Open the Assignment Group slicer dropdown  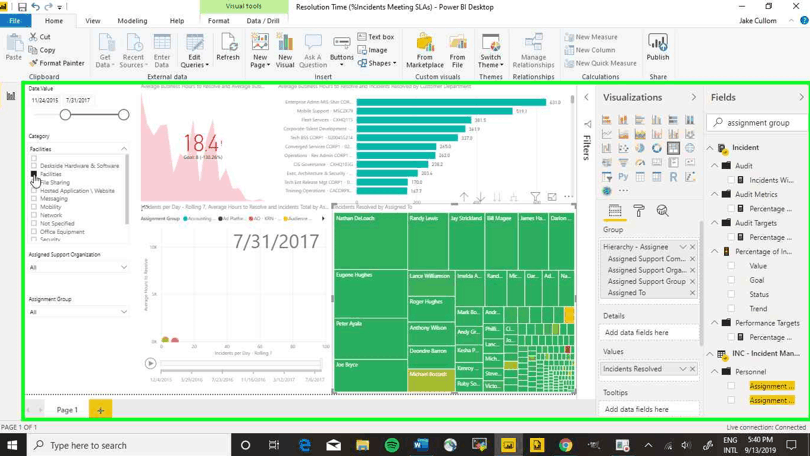click(x=124, y=311)
